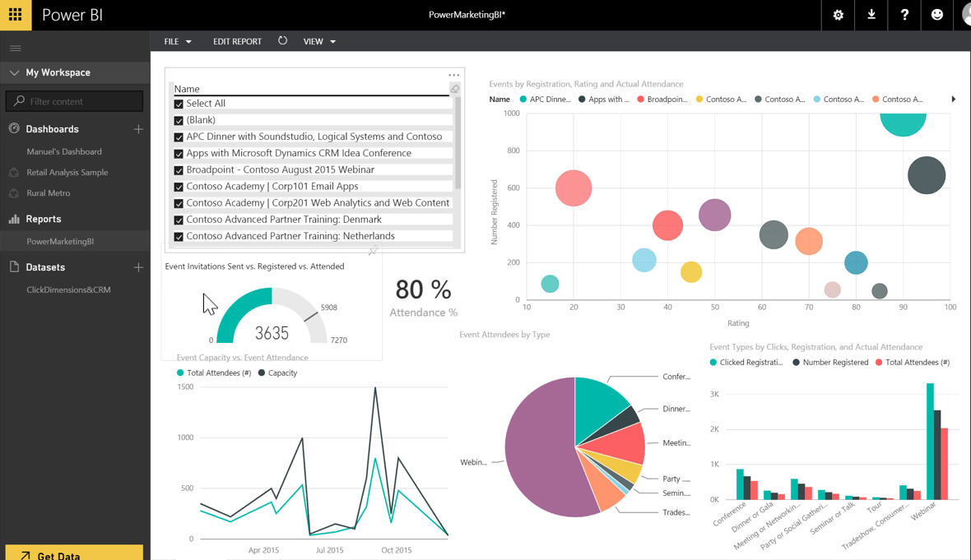The image size is (971, 560).
Task: Uncheck Contoso Advanced Partner Training Netherlands checkbox
Action: click(x=179, y=236)
